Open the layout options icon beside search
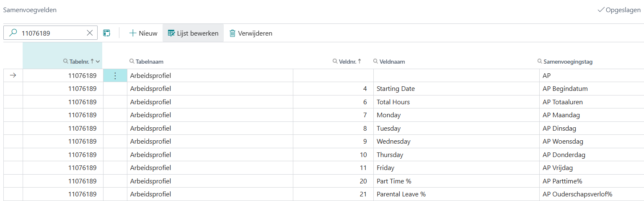This screenshot has height=201, width=644. click(107, 33)
